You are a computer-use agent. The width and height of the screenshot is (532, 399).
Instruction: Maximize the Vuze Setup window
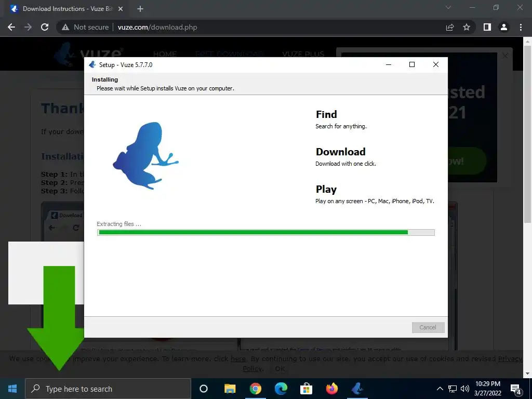(412, 64)
